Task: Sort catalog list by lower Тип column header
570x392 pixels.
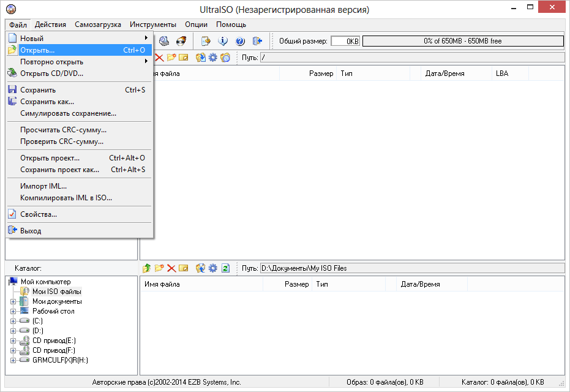Action: click(349, 284)
